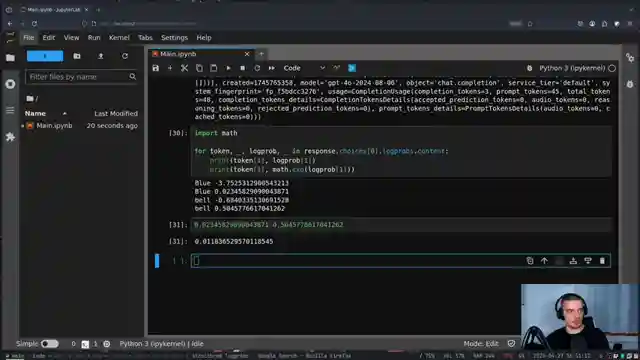Insert cell above active cell

[573, 261]
